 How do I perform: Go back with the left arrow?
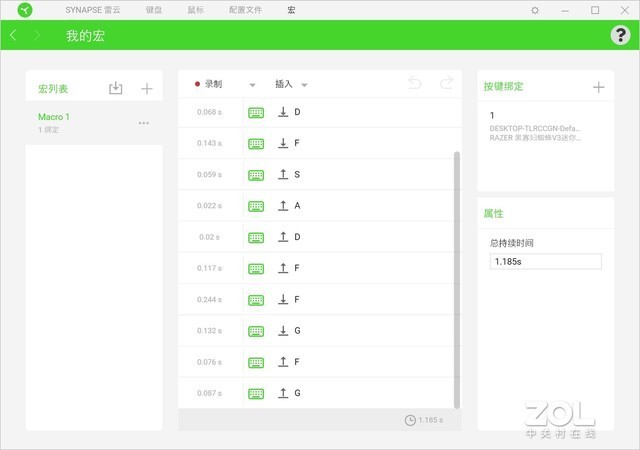[x=13, y=35]
